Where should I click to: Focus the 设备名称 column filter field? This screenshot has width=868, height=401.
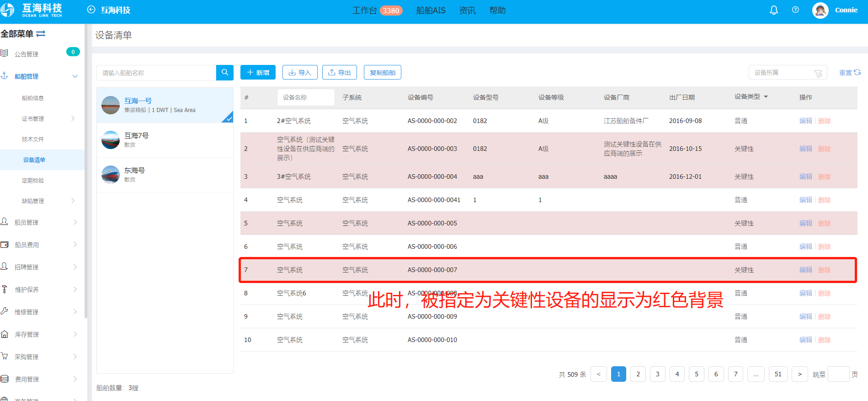(306, 97)
